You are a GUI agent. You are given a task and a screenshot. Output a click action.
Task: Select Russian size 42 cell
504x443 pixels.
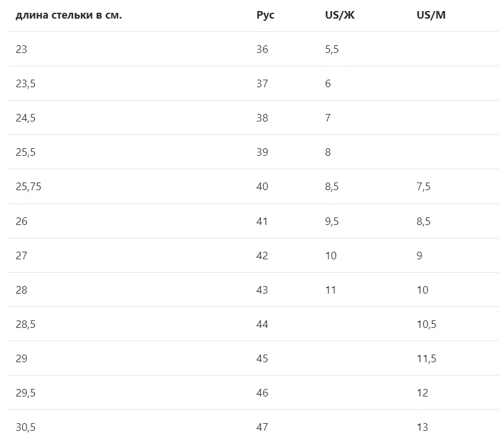click(x=262, y=256)
